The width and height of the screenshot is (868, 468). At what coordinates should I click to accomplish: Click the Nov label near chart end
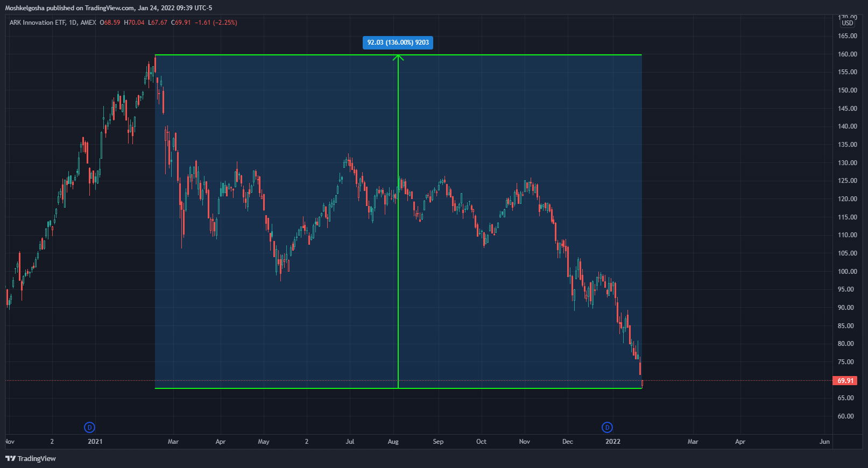(x=525, y=442)
